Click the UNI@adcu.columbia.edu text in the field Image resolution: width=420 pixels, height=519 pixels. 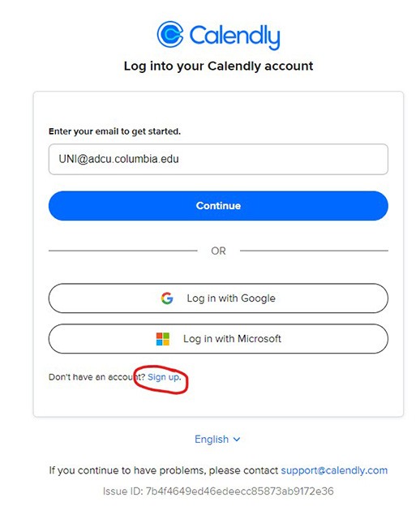[x=119, y=159]
